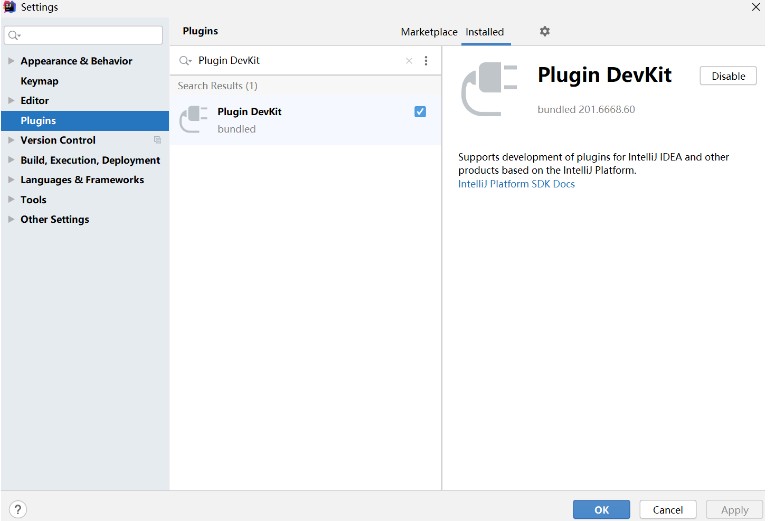
Task: Select Keymap in settings tree
Action: (x=39, y=81)
